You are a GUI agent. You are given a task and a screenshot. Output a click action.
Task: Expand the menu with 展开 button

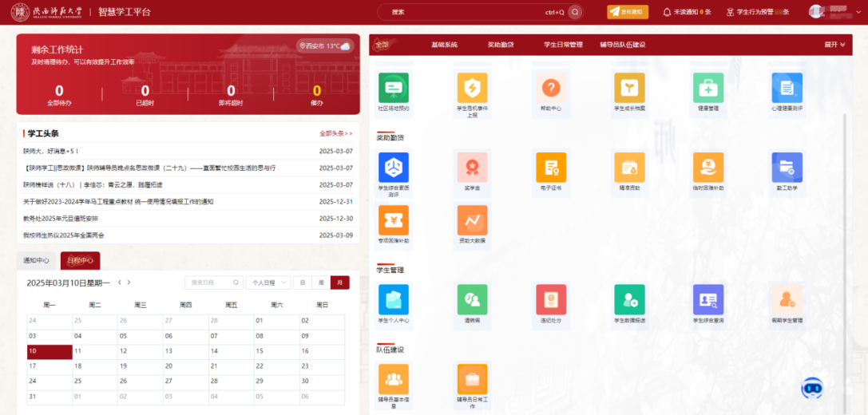pos(834,45)
